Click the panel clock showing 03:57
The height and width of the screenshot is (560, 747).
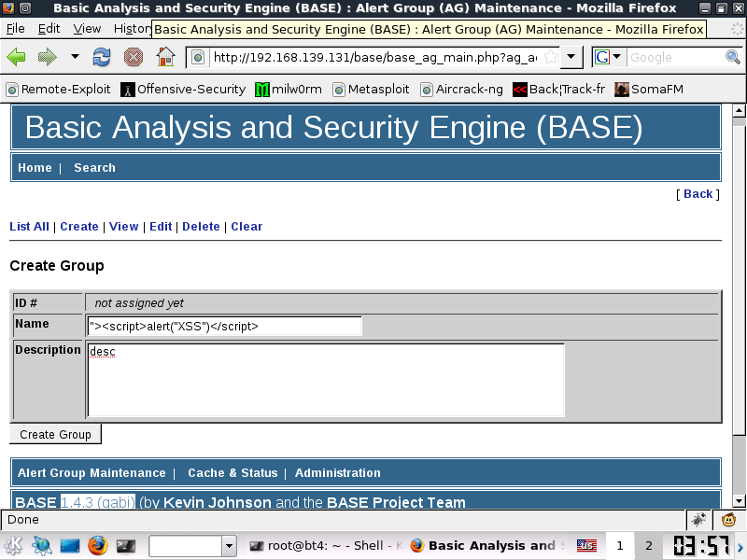pyautogui.click(x=701, y=546)
